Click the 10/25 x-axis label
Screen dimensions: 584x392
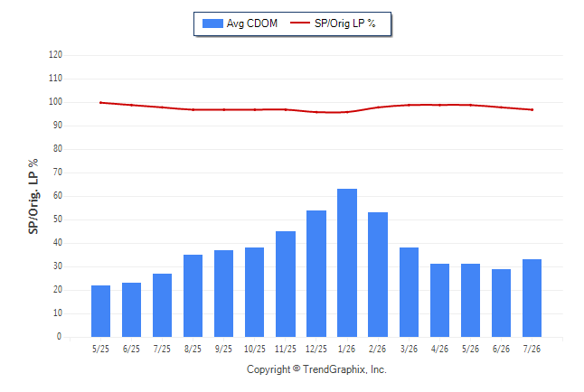255,349
